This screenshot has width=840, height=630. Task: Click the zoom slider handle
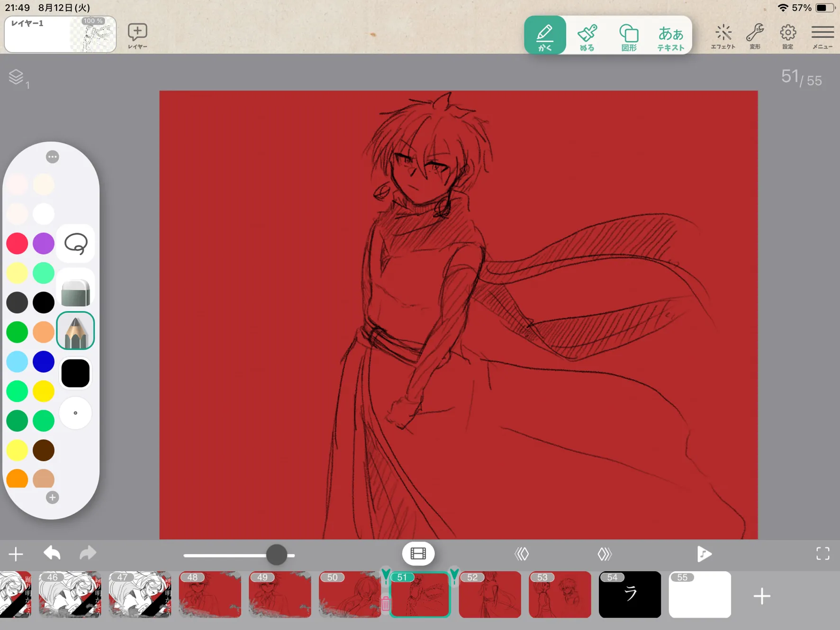(277, 555)
